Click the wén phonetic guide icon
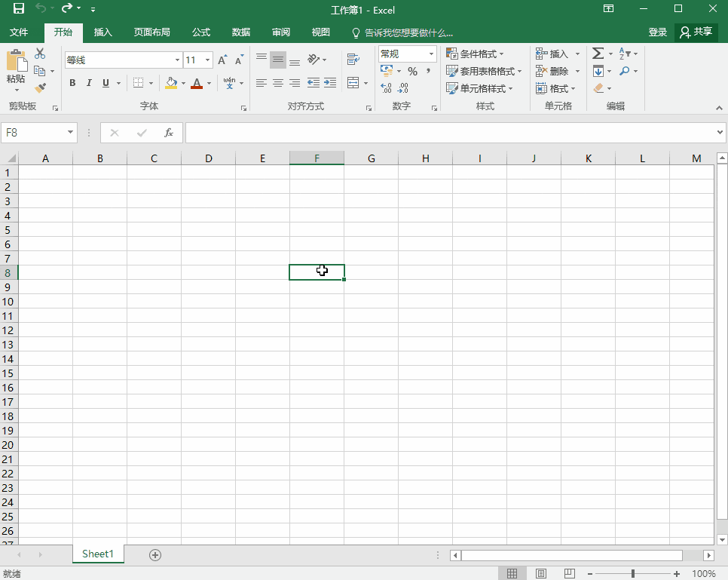The height and width of the screenshot is (580, 728). point(229,83)
